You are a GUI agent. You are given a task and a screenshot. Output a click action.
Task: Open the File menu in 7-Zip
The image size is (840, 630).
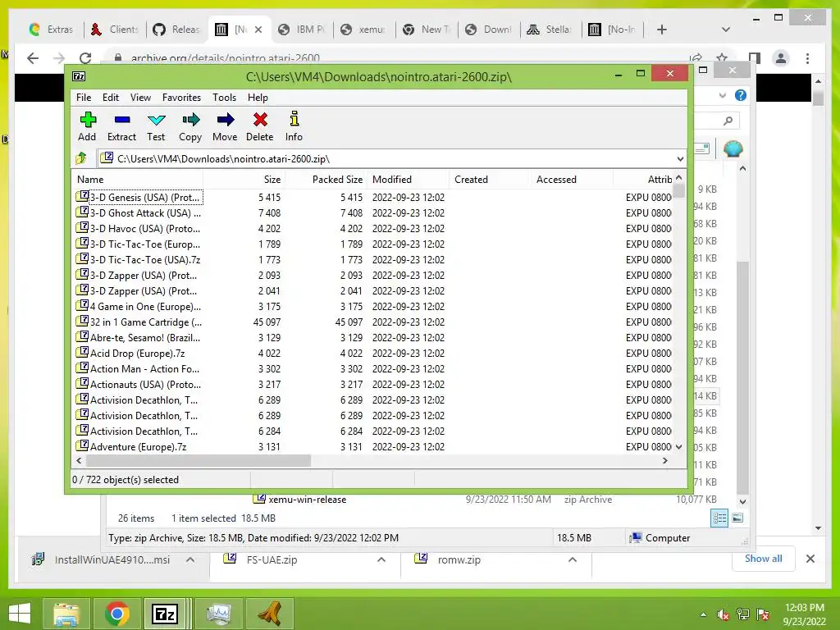pyautogui.click(x=84, y=98)
